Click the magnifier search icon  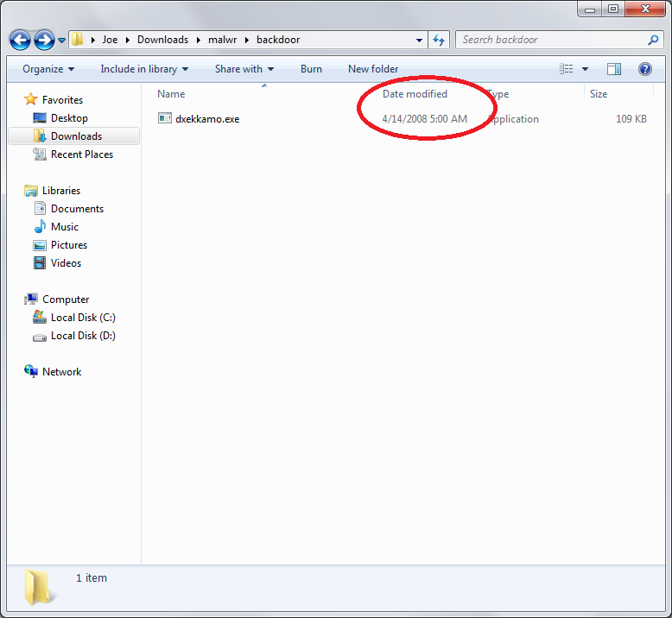tap(653, 40)
